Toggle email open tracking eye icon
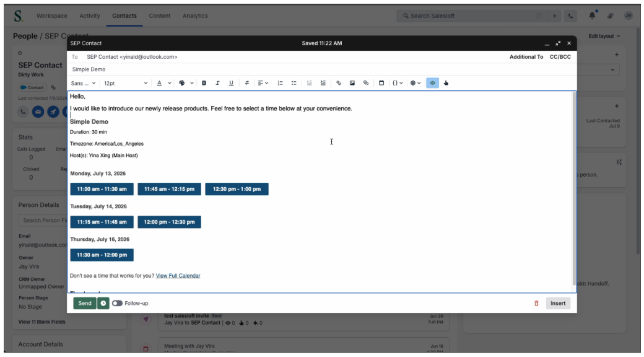 [432, 83]
